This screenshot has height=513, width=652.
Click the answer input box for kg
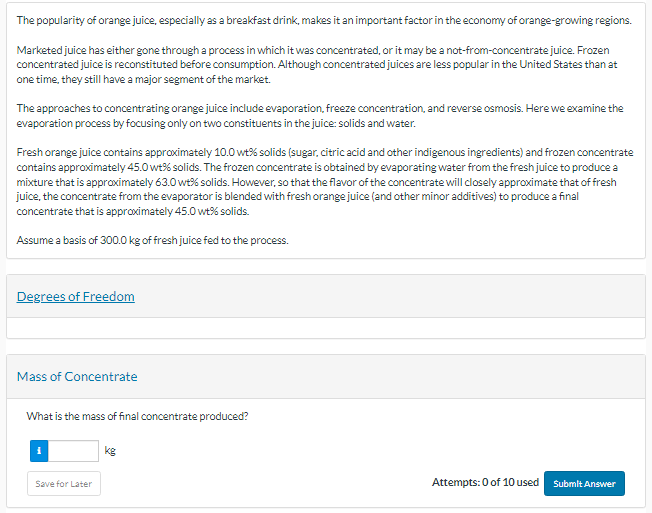tap(74, 451)
